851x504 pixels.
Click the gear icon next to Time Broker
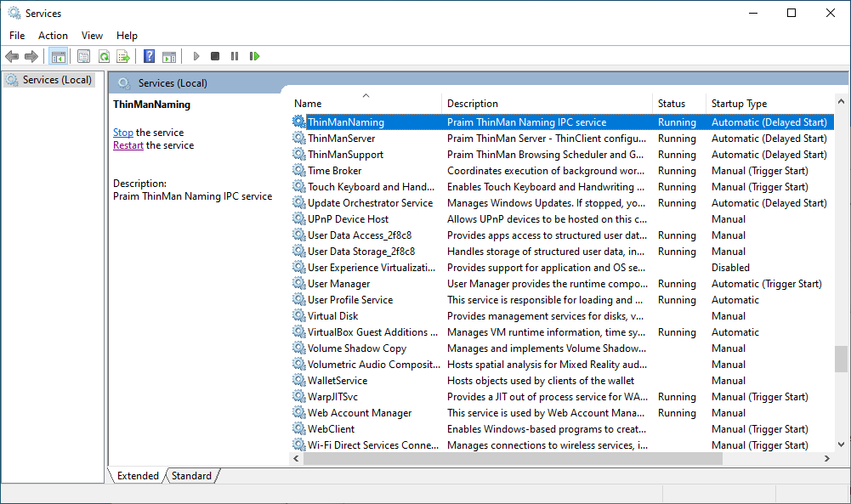[x=299, y=170]
